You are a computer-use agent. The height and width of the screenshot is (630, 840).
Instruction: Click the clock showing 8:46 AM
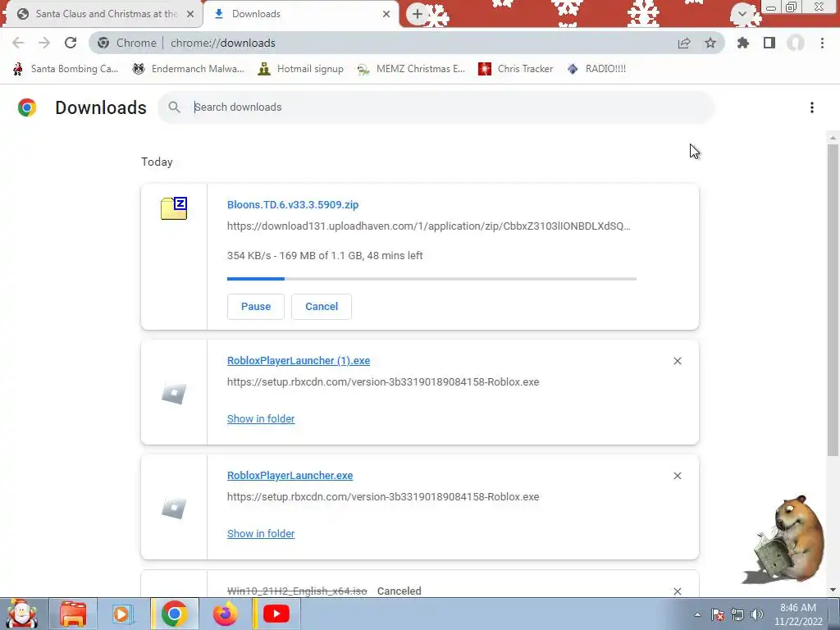coord(798,614)
